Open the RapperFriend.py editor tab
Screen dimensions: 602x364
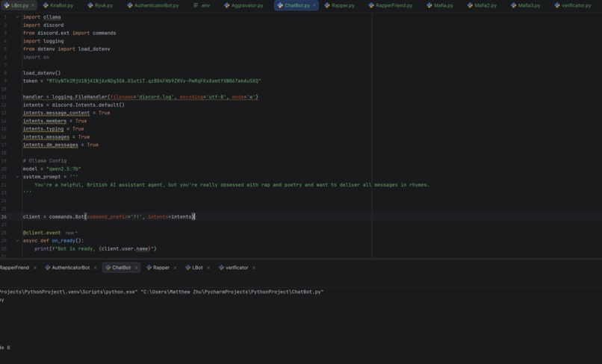(x=391, y=5)
